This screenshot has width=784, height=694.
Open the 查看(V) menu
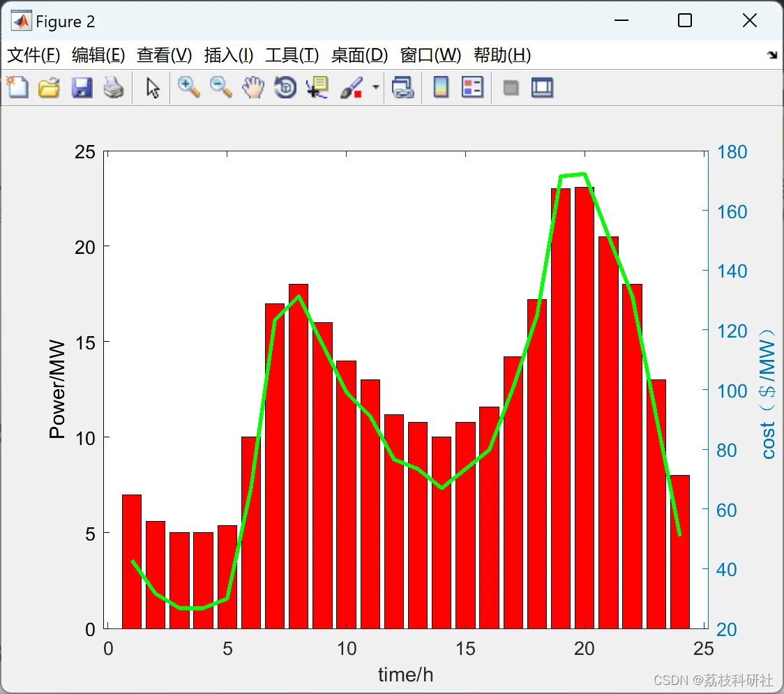(165, 55)
